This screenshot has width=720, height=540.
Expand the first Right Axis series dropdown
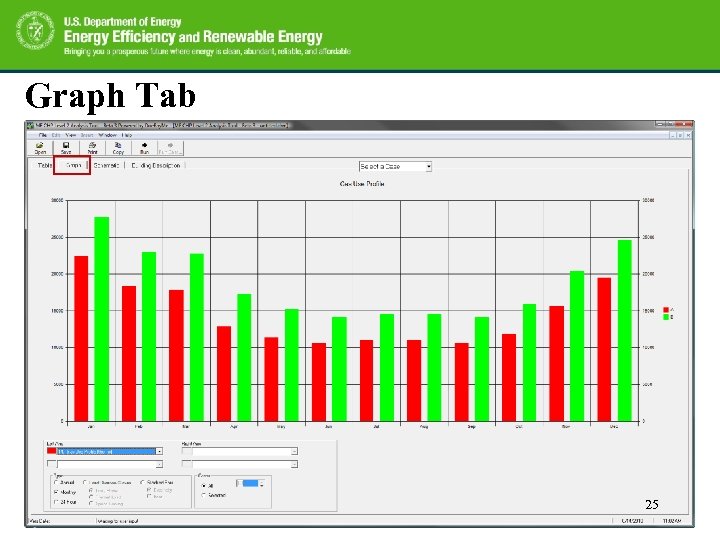[x=294, y=451]
